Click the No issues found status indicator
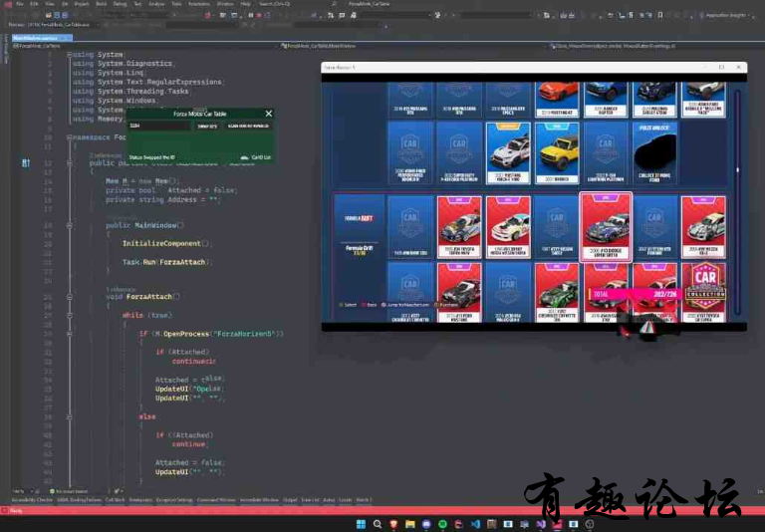The height and width of the screenshot is (532, 765). coord(69,491)
